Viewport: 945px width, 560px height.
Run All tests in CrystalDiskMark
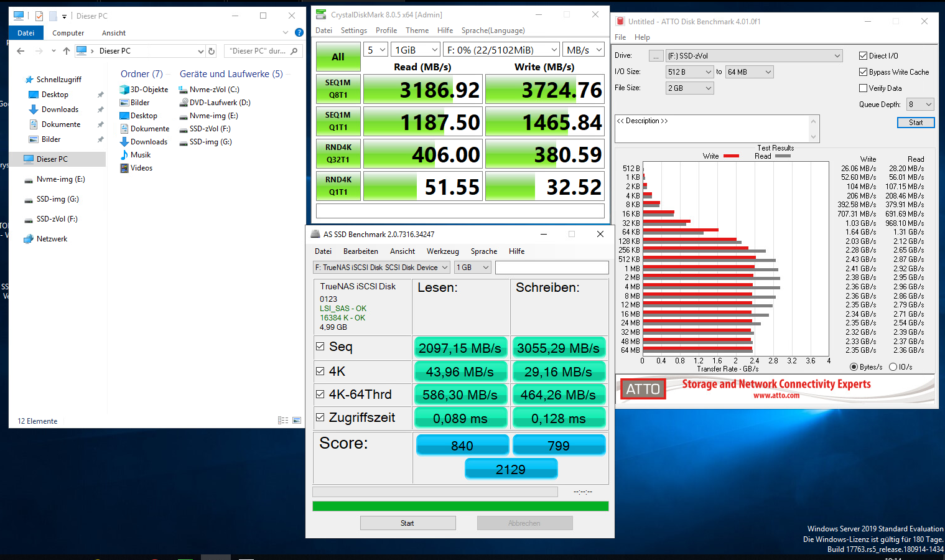point(338,57)
